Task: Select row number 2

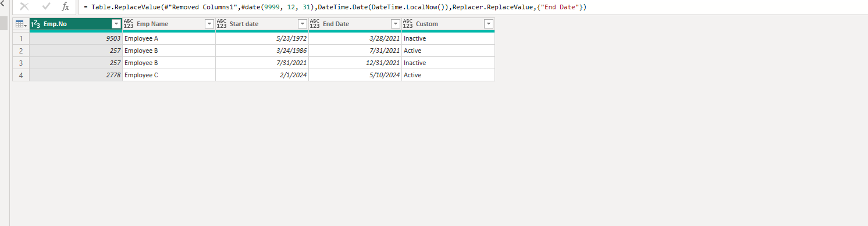Action: [x=21, y=51]
